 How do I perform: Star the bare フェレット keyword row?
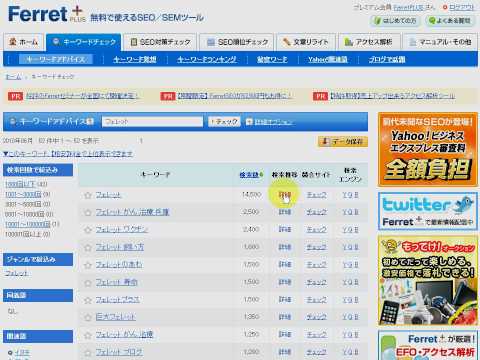pyautogui.click(x=88, y=195)
